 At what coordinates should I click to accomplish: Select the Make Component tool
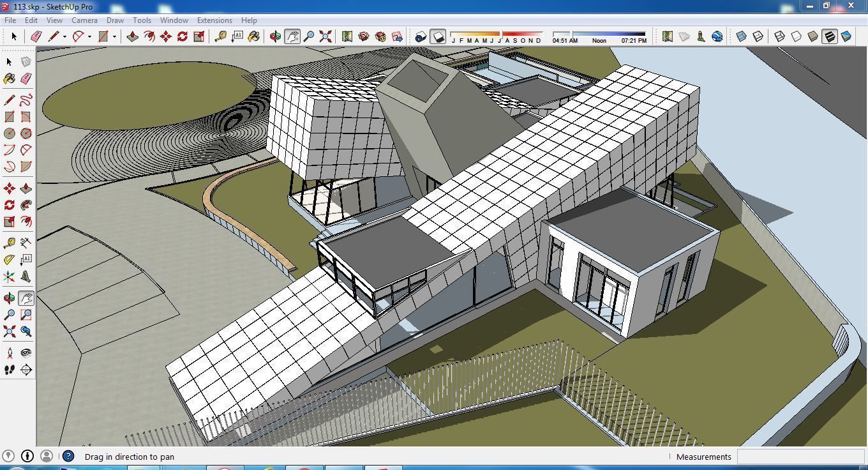(26, 62)
